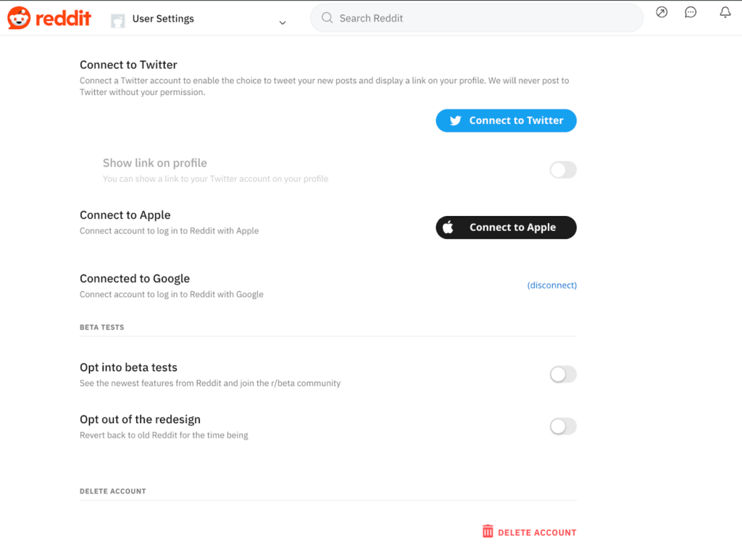Opt into beta tests

563,375
